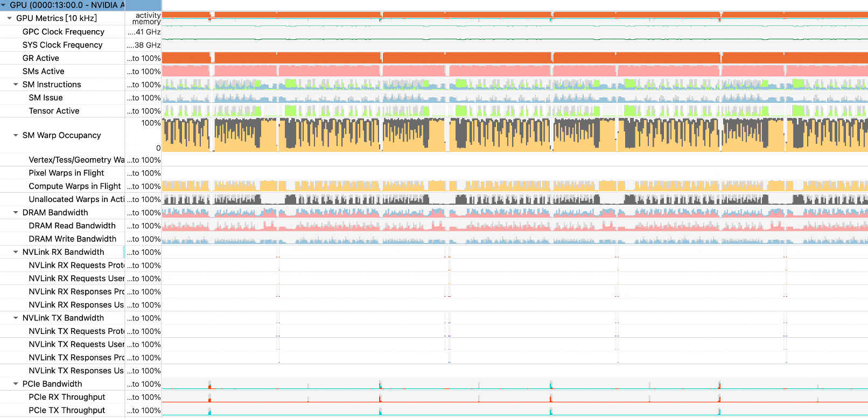Click the "100%" SM Warp Occupancy axis label
Screen dimensions: 868x418
[151, 123]
